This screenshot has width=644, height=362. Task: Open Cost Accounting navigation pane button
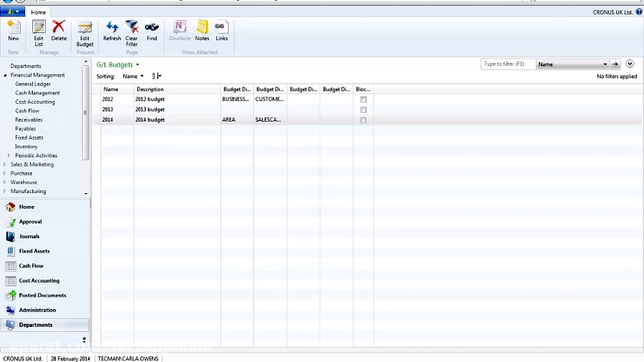(x=45, y=280)
